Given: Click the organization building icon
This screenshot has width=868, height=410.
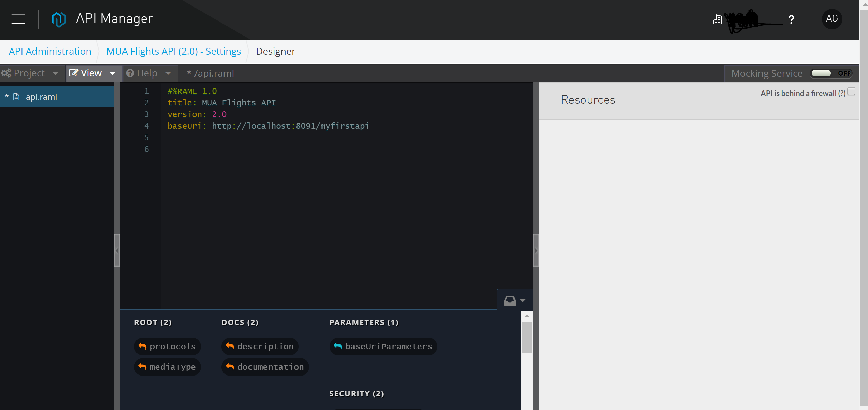Looking at the screenshot, I should point(717,19).
